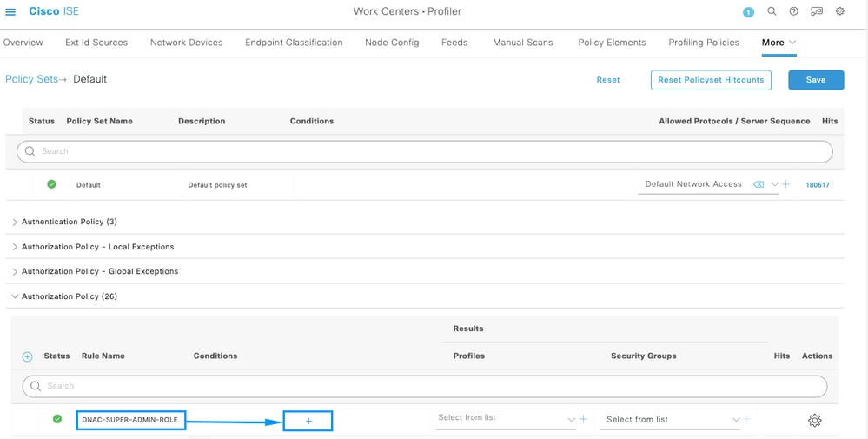Open the More tab dropdown
Image resolution: width=868 pixels, height=439 pixels.
tap(779, 42)
